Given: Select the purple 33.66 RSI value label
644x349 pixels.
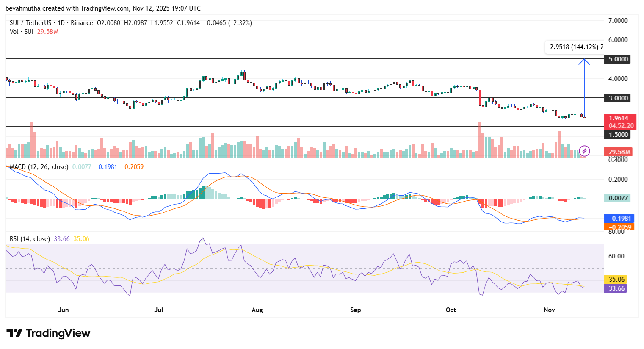Looking at the screenshot, I should coord(616,288).
